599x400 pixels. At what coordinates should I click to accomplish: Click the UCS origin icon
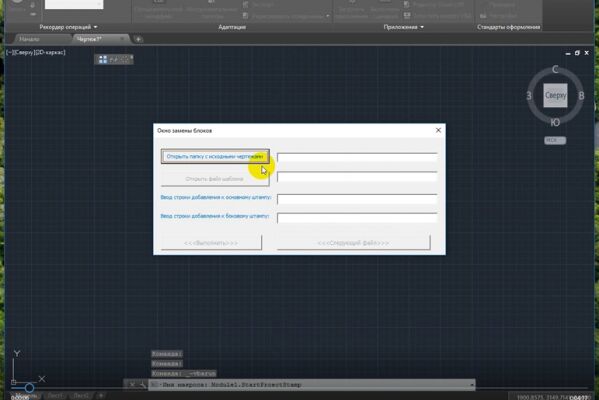(x=14, y=382)
